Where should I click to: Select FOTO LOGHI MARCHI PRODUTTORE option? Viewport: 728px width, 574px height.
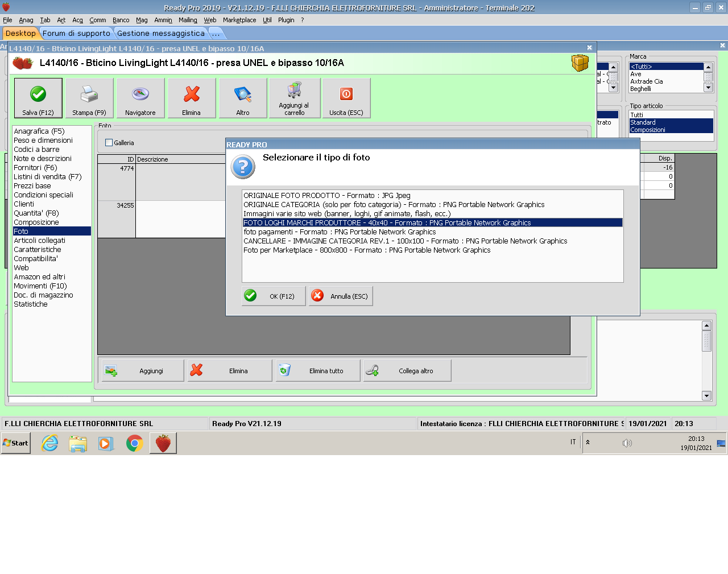(432, 222)
